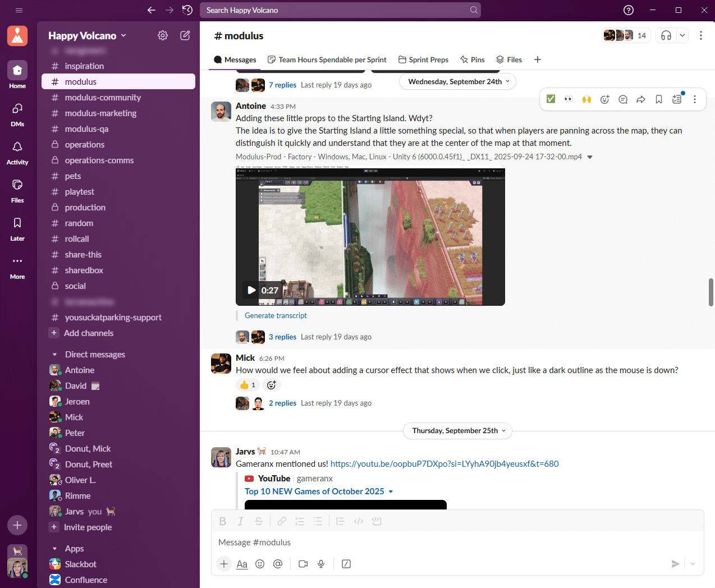Start a new message with compose icon
The height and width of the screenshot is (588, 715).
pyautogui.click(x=185, y=35)
